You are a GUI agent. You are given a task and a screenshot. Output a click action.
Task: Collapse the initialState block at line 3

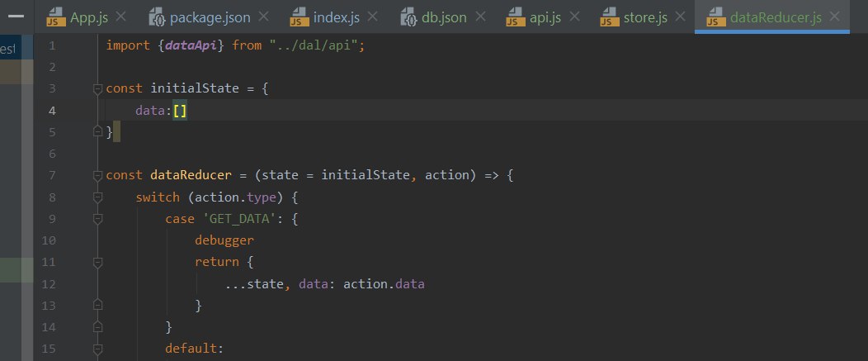coord(98,88)
